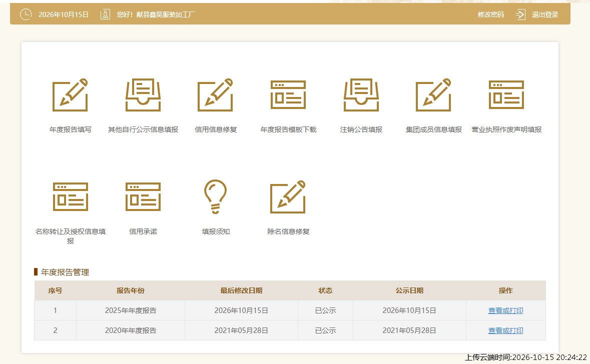
Task: Open 修改密码 in the top bar
Action: [x=490, y=14]
